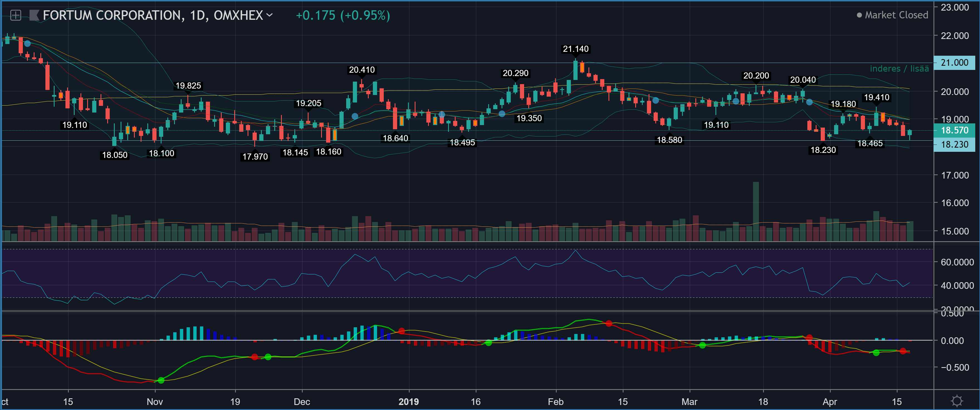This screenshot has height=410, width=980.
Task: Click the red MACD crossover dot in February
Action: [x=609, y=323]
